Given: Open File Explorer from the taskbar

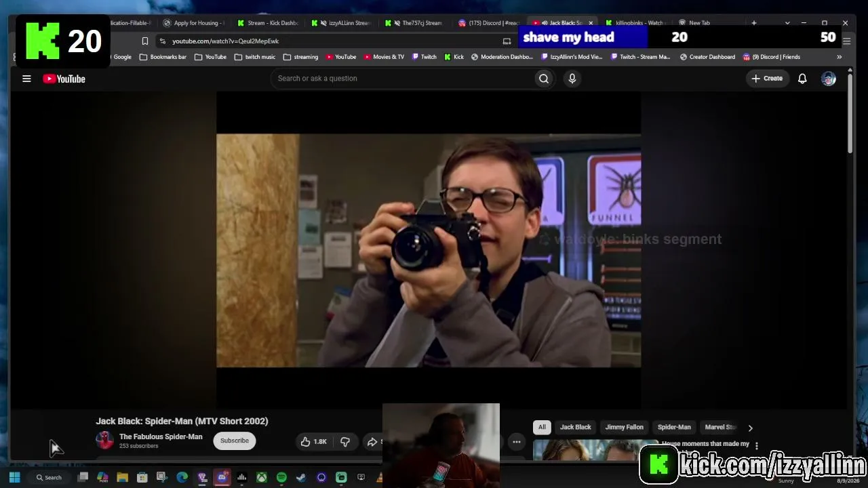Looking at the screenshot, I should (122, 477).
